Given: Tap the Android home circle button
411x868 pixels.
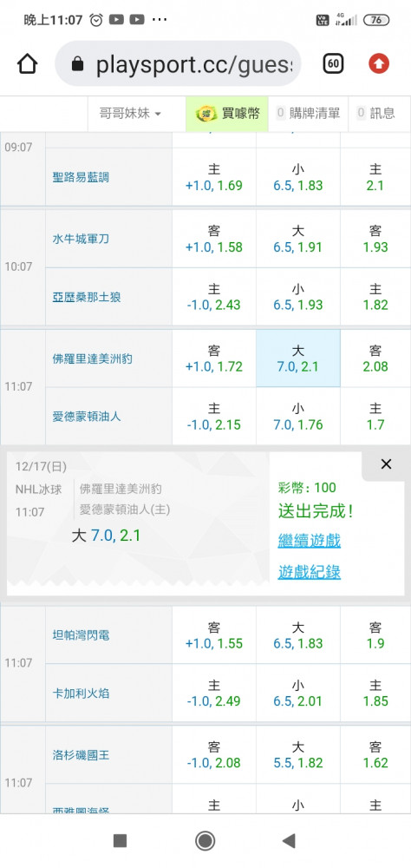Looking at the screenshot, I should tap(205, 841).
